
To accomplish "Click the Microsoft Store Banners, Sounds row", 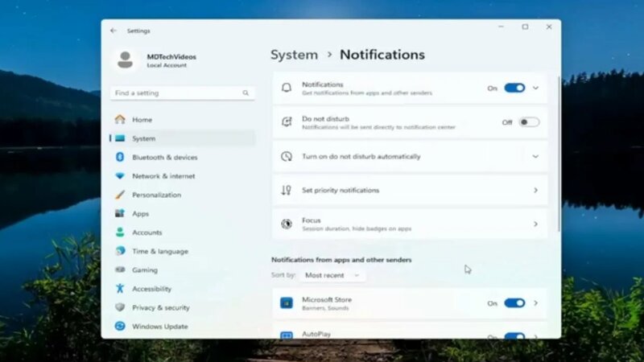I will (x=410, y=303).
